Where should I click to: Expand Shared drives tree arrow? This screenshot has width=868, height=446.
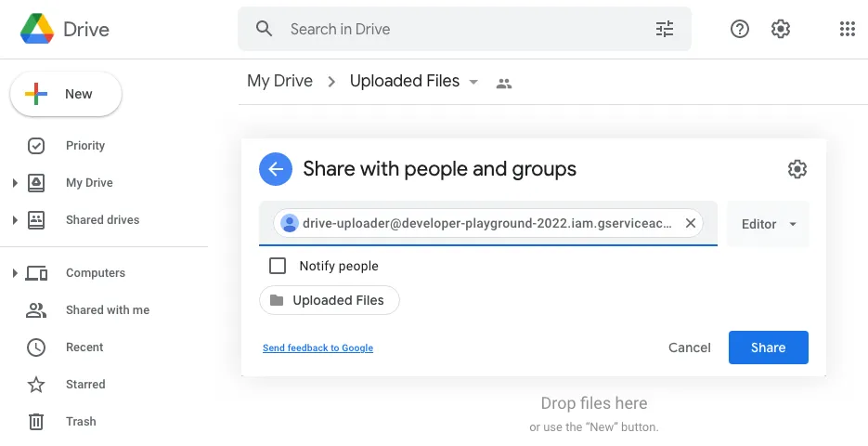(15, 220)
